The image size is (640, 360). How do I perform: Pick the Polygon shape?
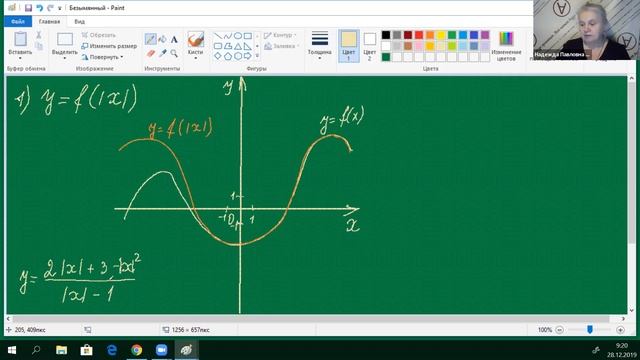click(228, 46)
